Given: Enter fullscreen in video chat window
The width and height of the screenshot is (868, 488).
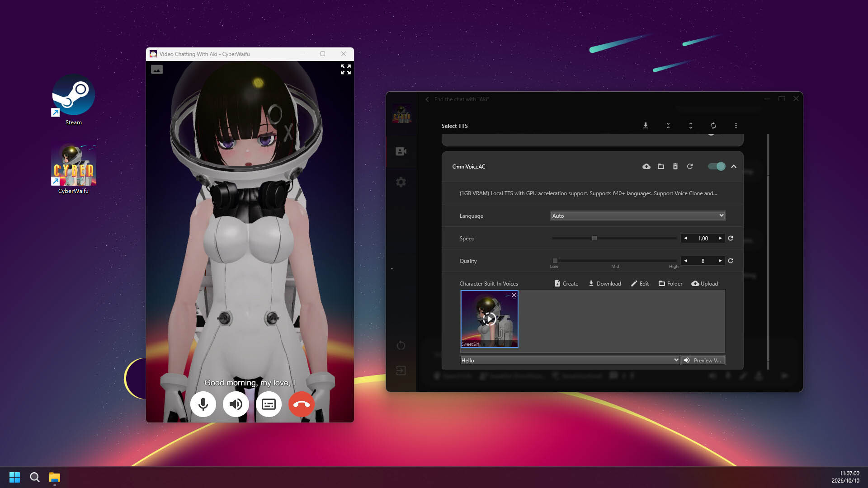Looking at the screenshot, I should [x=346, y=69].
